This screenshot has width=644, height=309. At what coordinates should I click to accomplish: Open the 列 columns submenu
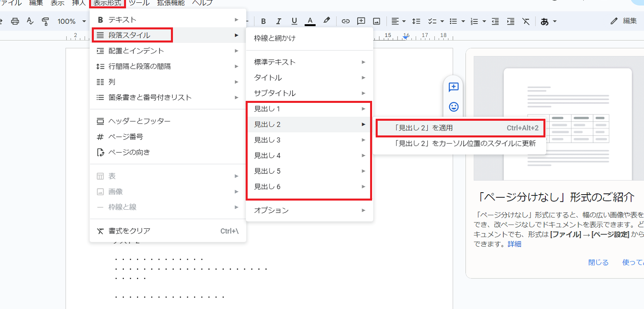point(168,82)
